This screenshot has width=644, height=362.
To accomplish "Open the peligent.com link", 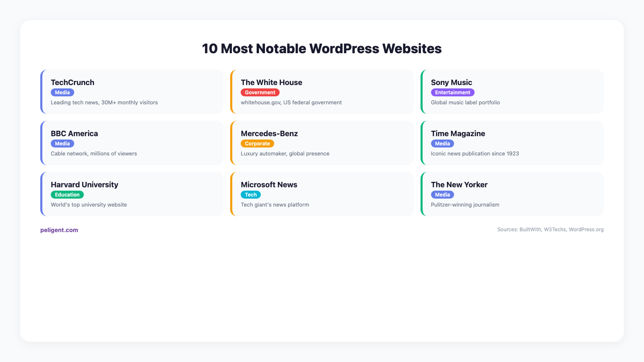I will 59,230.
